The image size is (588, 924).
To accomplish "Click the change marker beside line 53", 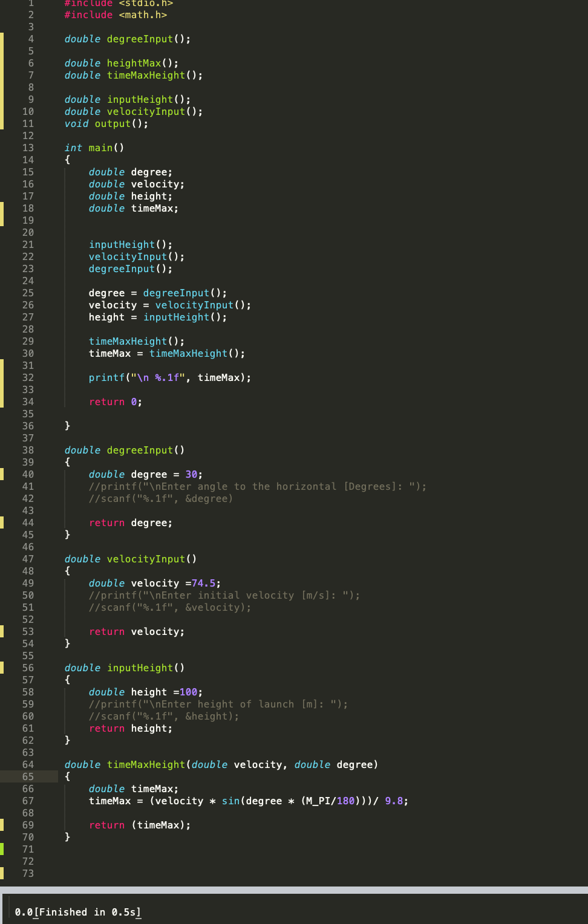I will (x=3, y=631).
